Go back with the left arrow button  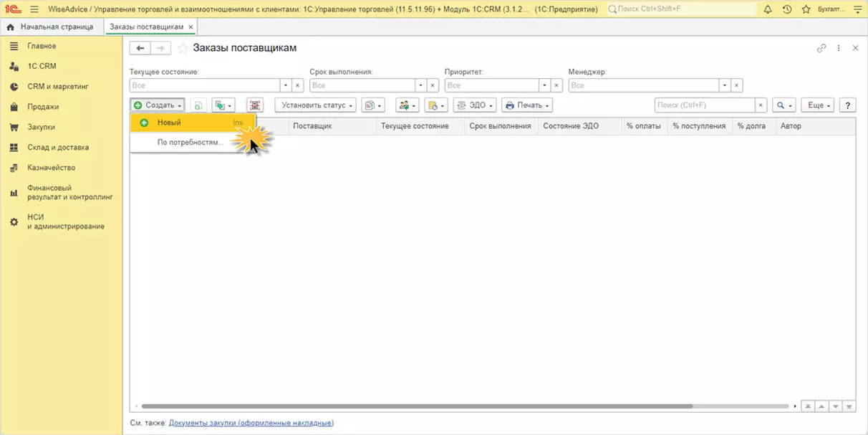point(140,48)
